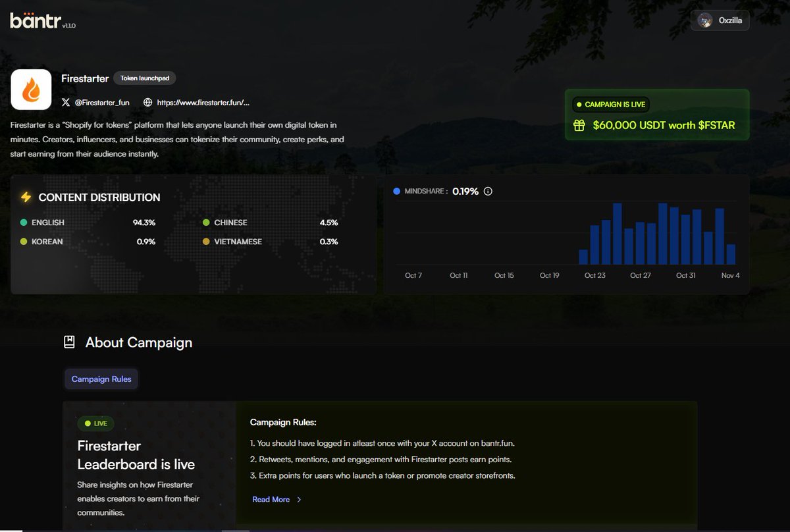Click the Campaign Rules: heading text

283,422
